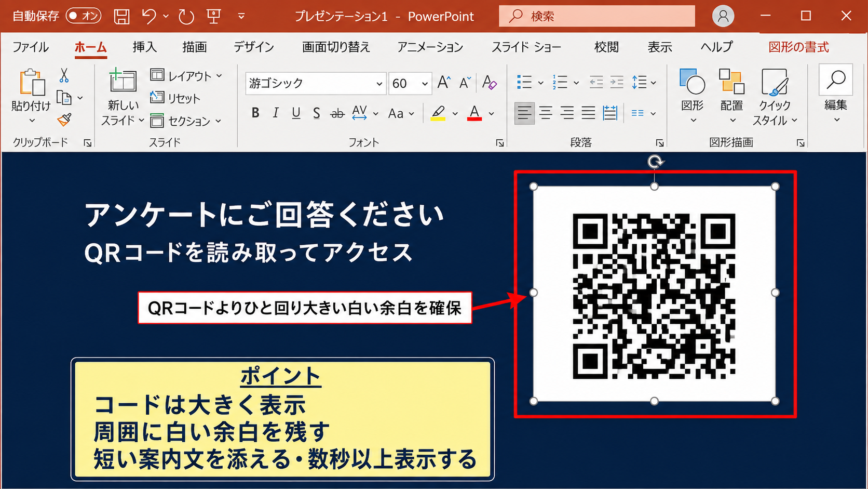
Task: Center align text
Action: (x=546, y=113)
